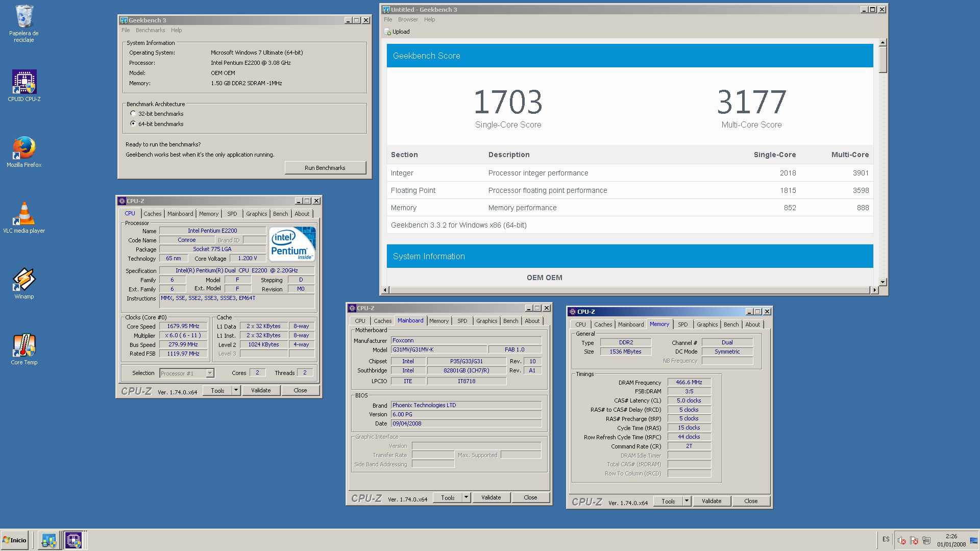
Task: Open the Help menu in Geekbench 3 launcher
Action: coord(176,30)
